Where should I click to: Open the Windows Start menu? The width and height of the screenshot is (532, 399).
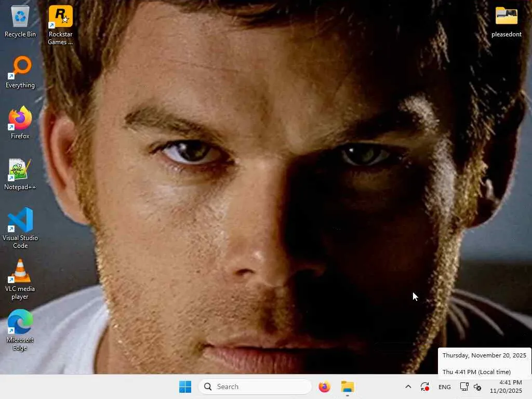(x=185, y=387)
